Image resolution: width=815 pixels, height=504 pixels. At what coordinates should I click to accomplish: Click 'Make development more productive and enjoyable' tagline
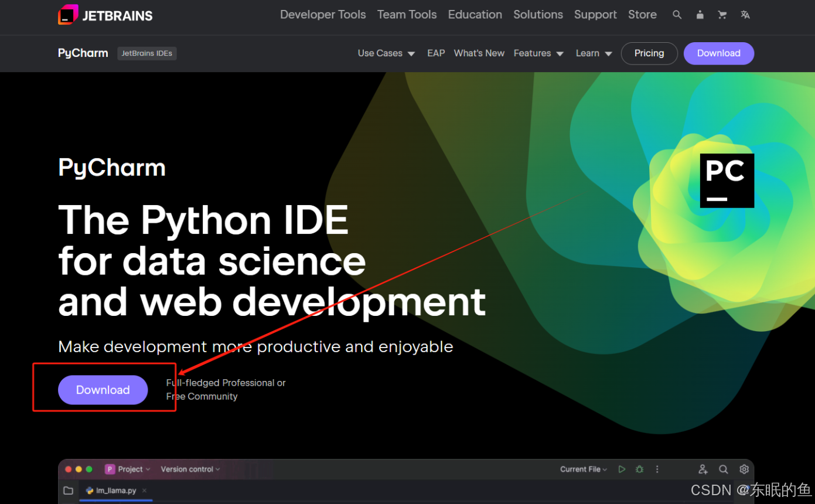[256, 347]
